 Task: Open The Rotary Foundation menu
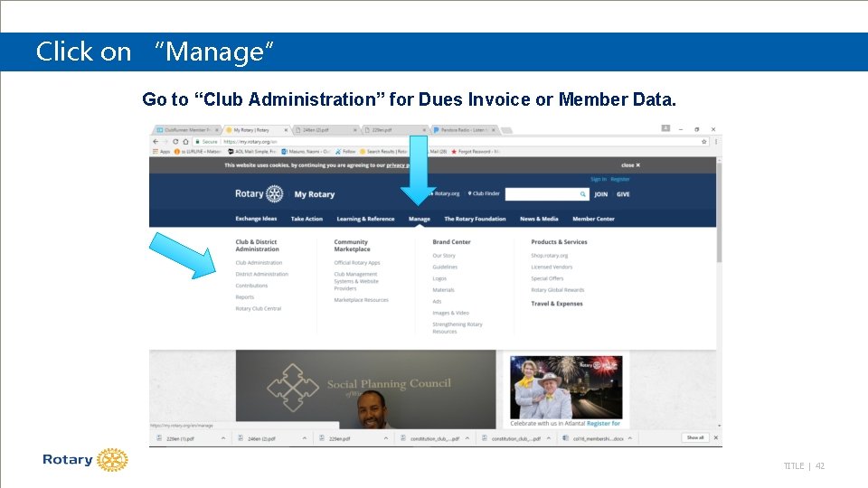475,219
